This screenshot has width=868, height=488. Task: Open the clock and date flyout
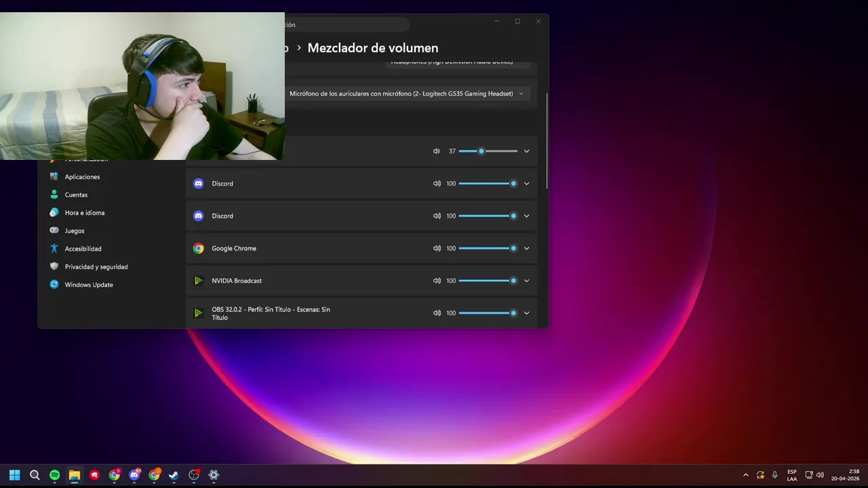[x=845, y=475]
